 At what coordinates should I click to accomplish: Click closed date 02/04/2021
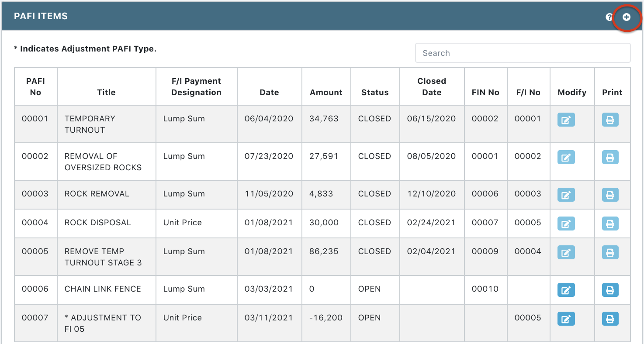[432, 251]
